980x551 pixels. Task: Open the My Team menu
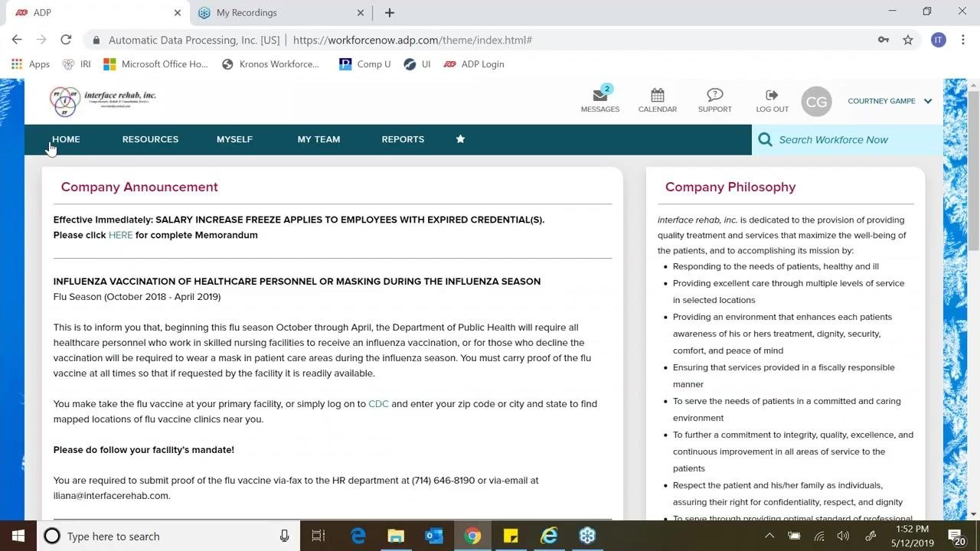click(318, 139)
